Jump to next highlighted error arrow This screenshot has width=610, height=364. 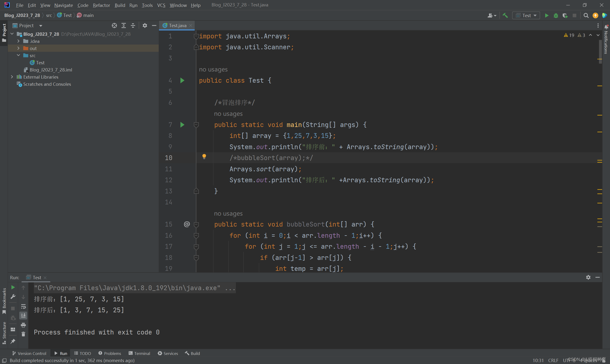598,35
